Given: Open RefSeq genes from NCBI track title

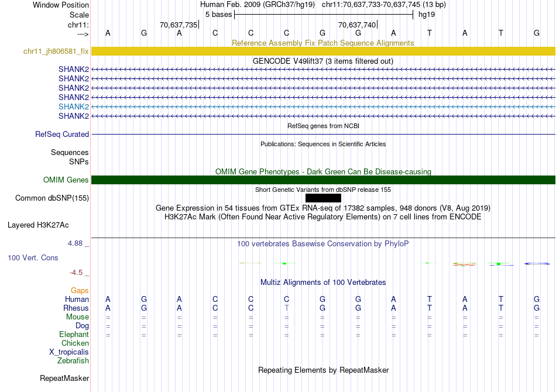Looking at the screenshot, I should click(323, 126).
